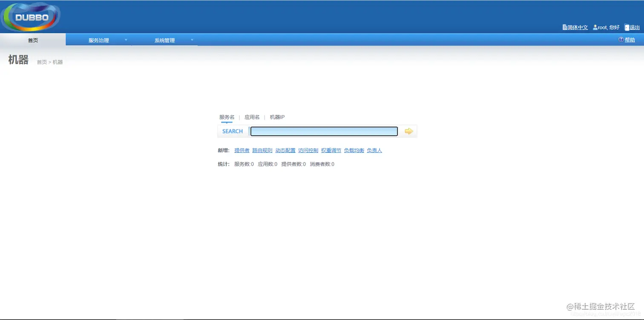The width and height of the screenshot is (644, 320).
Task: Click the 提供者 add link
Action: tap(242, 150)
